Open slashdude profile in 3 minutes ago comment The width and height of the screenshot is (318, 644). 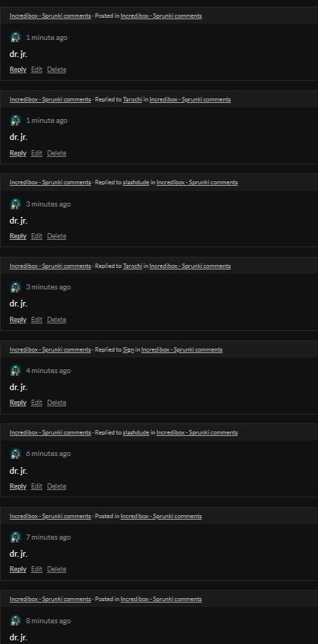[136, 182]
